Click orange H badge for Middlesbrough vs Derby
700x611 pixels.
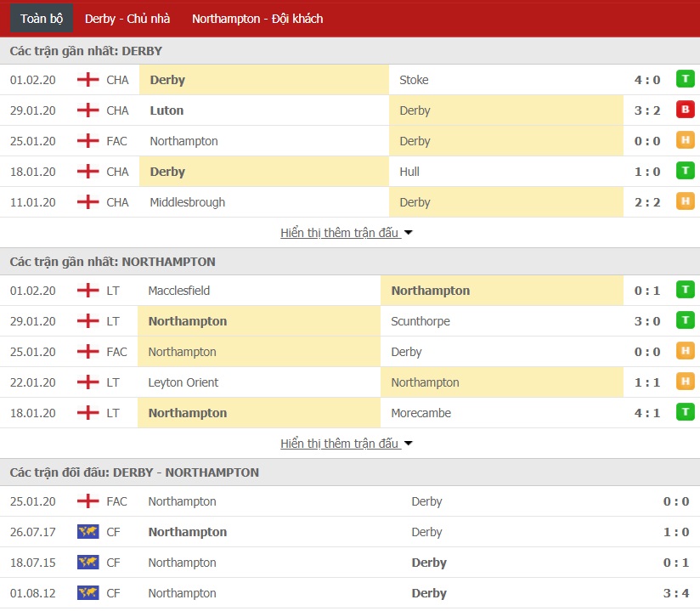coord(686,201)
